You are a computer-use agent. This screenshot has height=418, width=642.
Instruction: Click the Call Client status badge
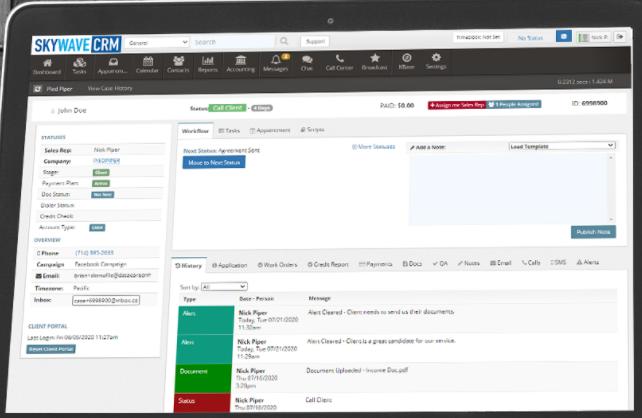[227, 108]
